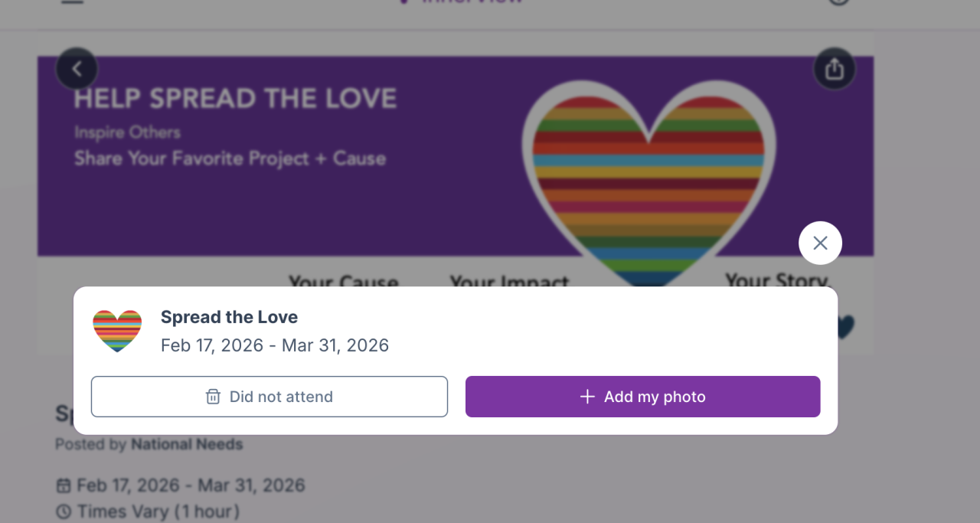Click the Your Story label on the banner
980x523 pixels.
(x=777, y=280)
